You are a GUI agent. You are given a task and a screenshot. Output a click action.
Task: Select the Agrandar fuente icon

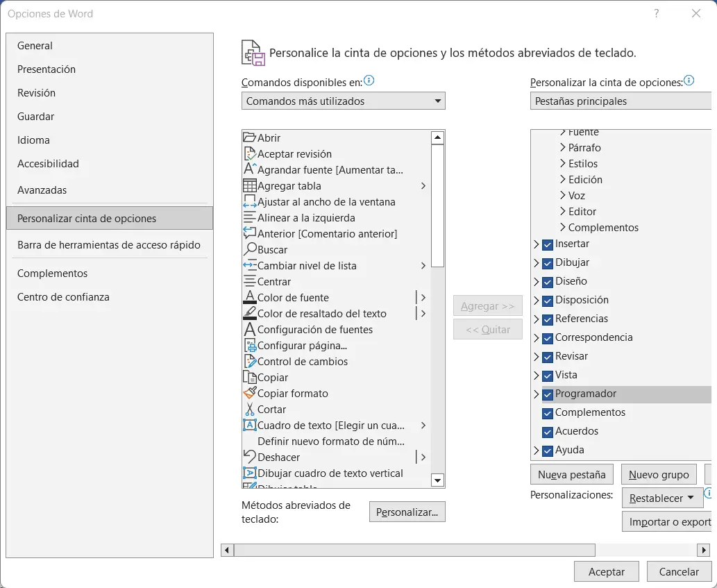point(249,169)
